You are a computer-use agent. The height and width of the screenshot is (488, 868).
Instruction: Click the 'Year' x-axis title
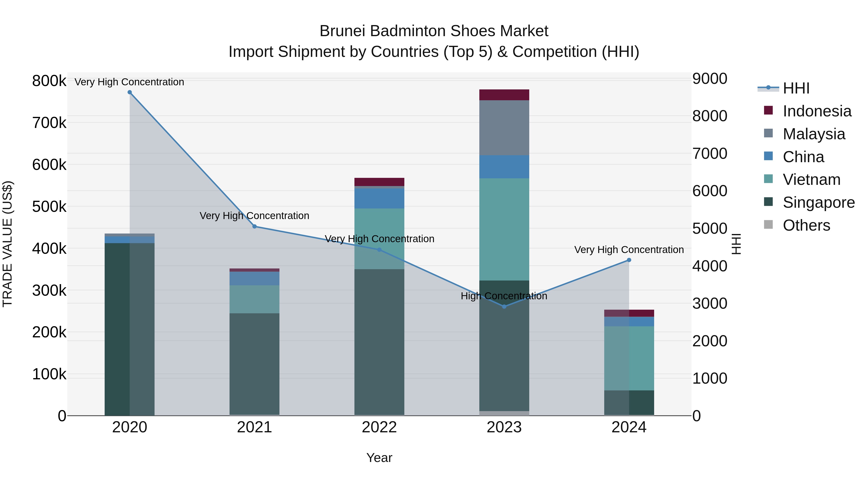point(380,458)
